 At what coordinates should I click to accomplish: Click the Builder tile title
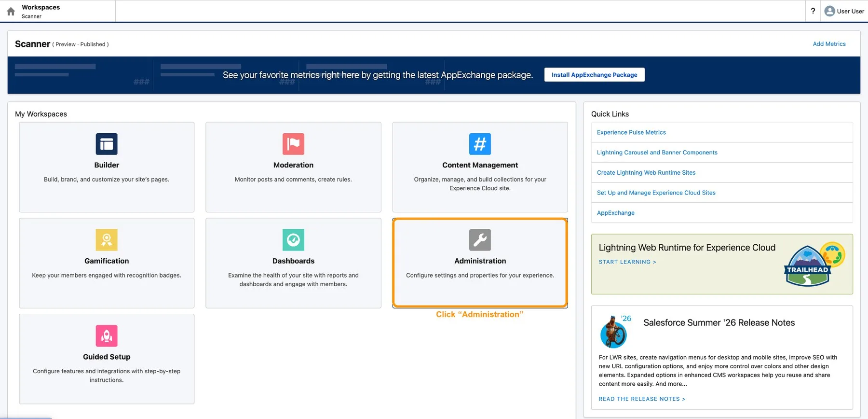tap(107, 165)
